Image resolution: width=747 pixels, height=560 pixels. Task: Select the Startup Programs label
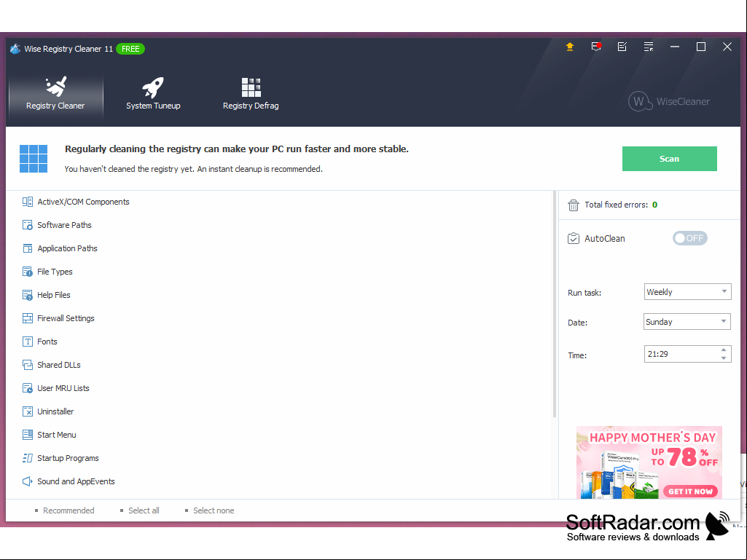point(68,459)
